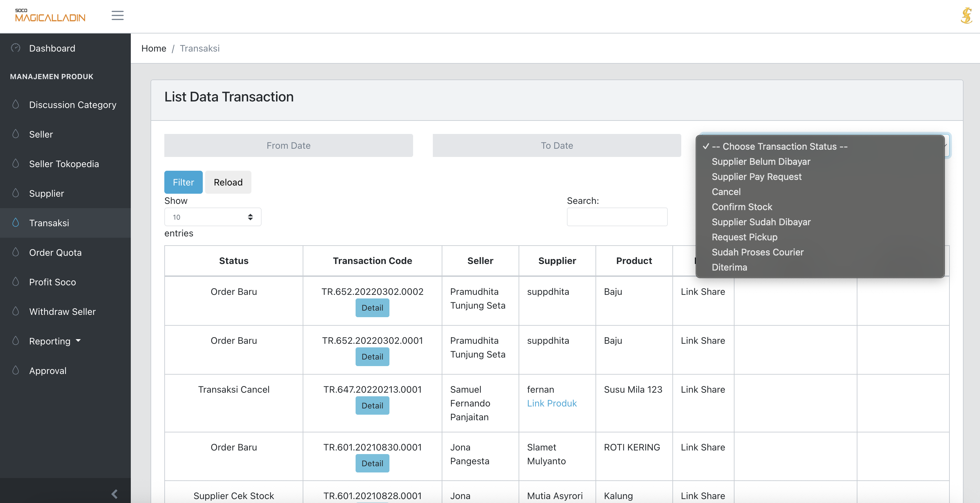The width and height of the screenshot is (980, 503).
Task: Pick the Diterima transaction status option
Action: 729,267
